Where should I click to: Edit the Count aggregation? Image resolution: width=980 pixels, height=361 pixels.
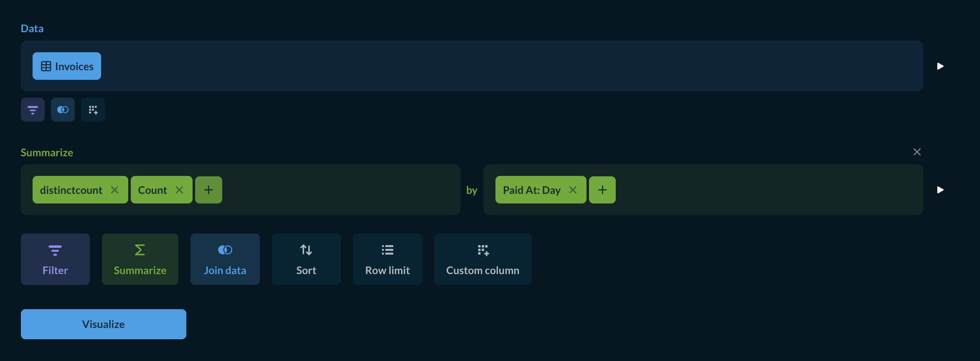[152, 190]
